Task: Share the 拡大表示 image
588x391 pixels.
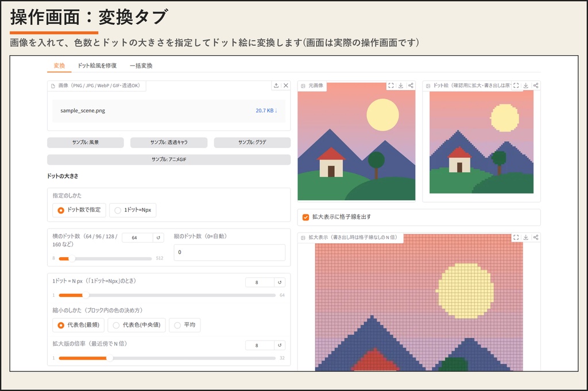Action: point(536,237)
